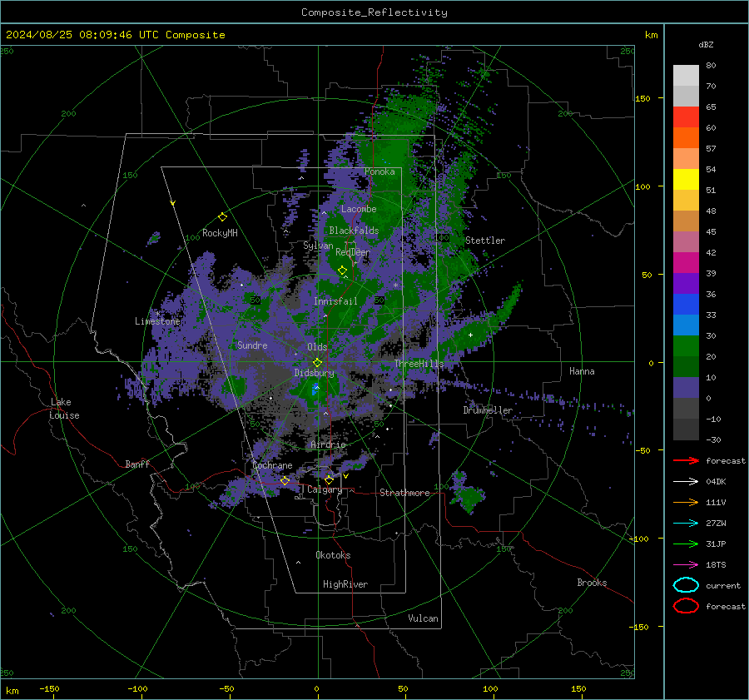Click the Limestone label

pos(157,321)
